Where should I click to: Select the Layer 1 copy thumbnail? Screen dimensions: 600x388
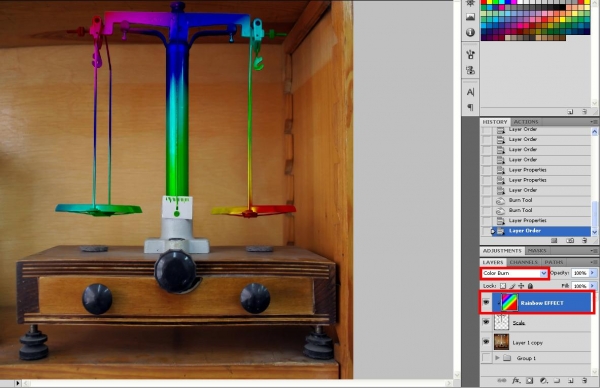[x=502, y=342]
